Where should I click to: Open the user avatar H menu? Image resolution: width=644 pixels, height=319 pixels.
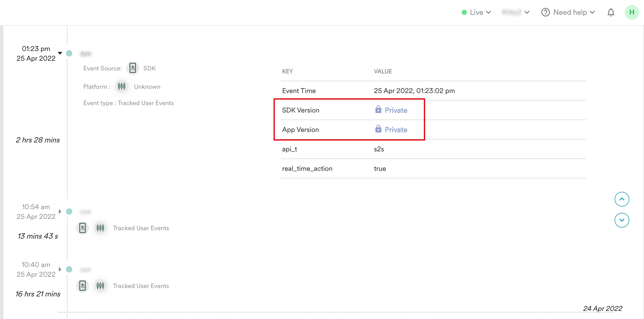(631, 12)
